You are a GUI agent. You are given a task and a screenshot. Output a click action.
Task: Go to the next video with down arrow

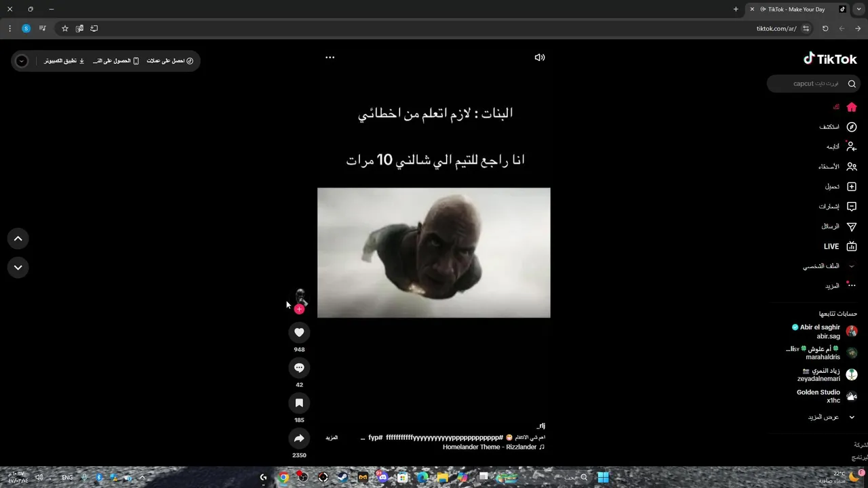[x=18, y=267]
